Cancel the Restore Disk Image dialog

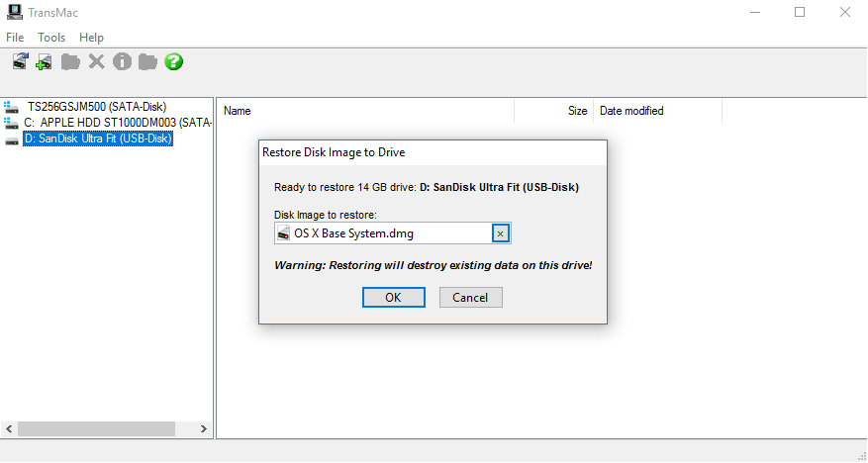pos(470,298)
